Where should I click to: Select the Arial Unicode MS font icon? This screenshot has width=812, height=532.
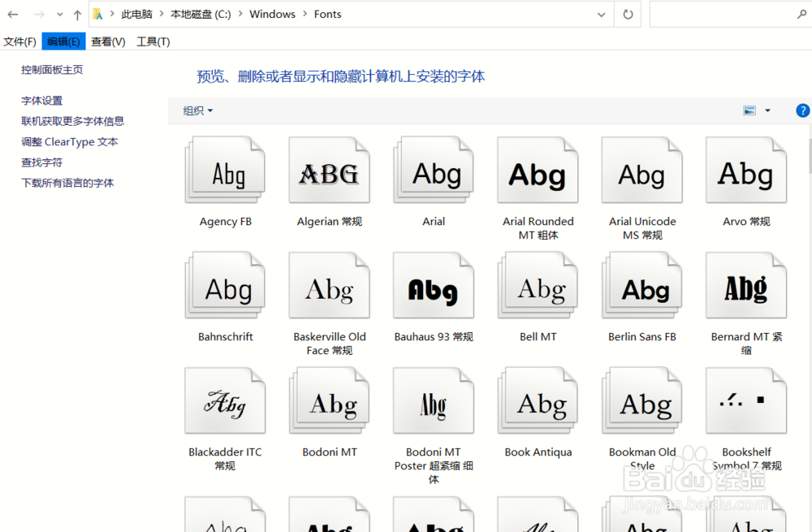[x=642, y=170]
